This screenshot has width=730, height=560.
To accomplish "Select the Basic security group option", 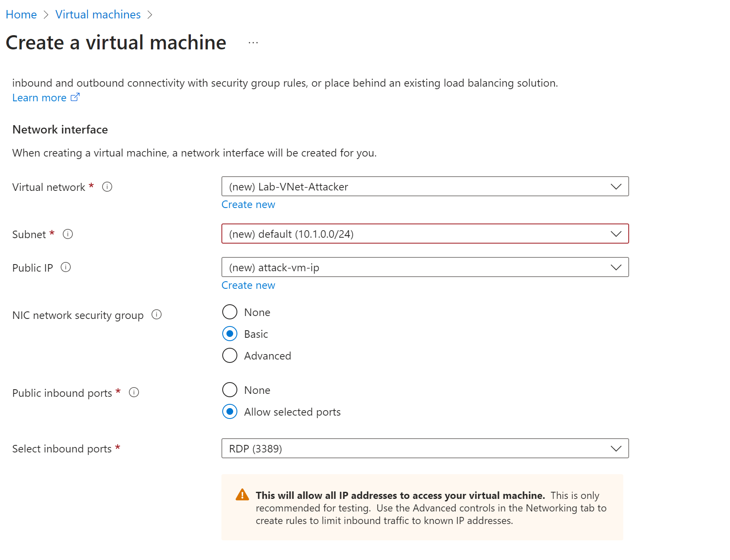I will click(x=230, y=334).
